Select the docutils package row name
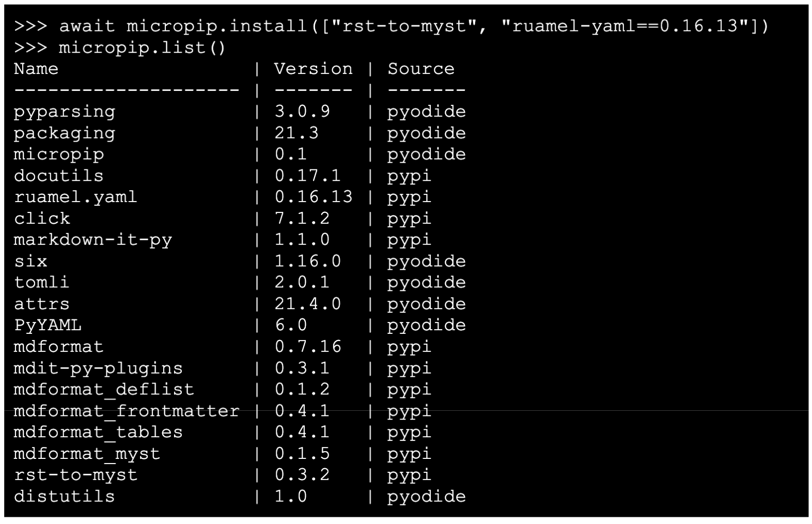Image resolution: width=812 pixels, height=524 pixels. (59, 176)
